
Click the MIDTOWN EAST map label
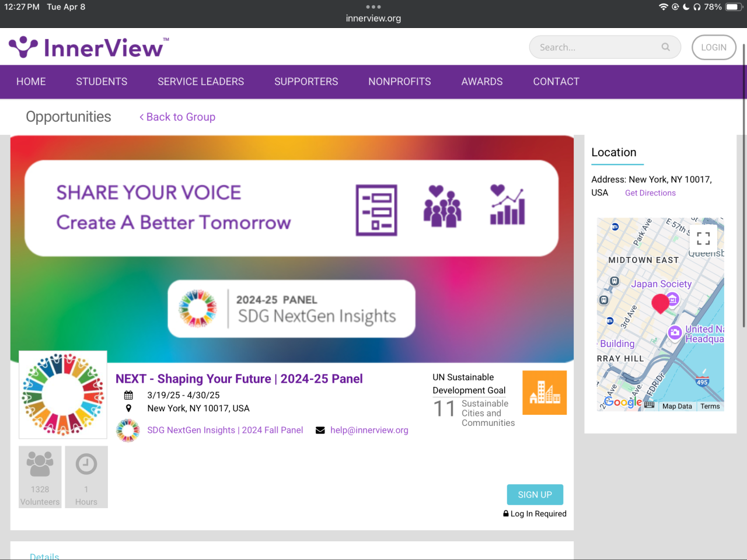click(x=644, y=260)
